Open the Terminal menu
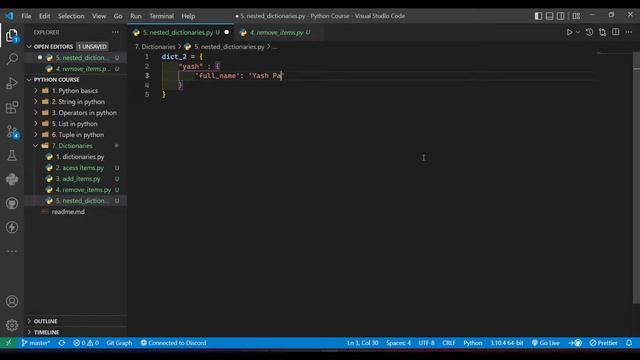Screen dimensions: 640x360 click(x=161, y=16)
